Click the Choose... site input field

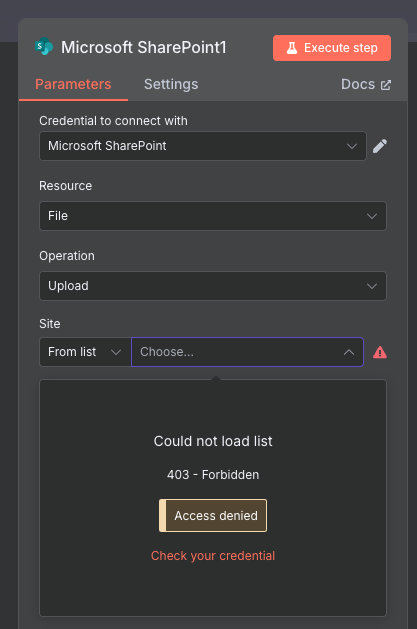point(247,352)
